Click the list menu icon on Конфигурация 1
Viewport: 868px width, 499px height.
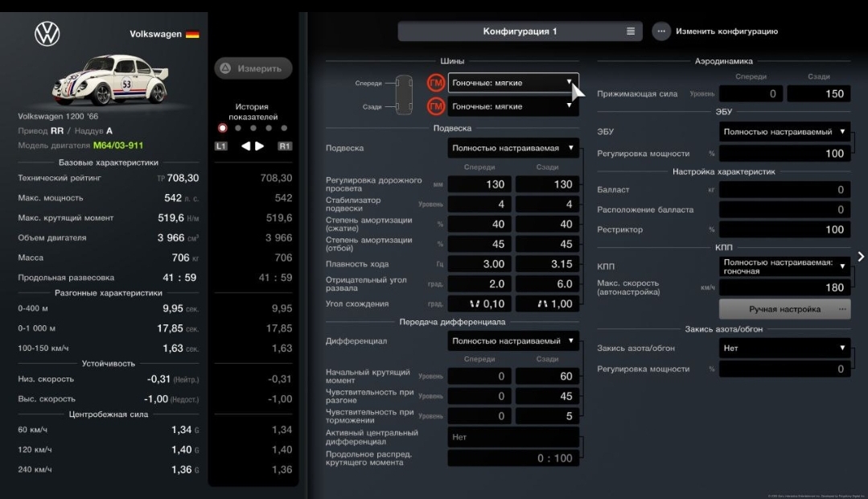click(631, 31)
